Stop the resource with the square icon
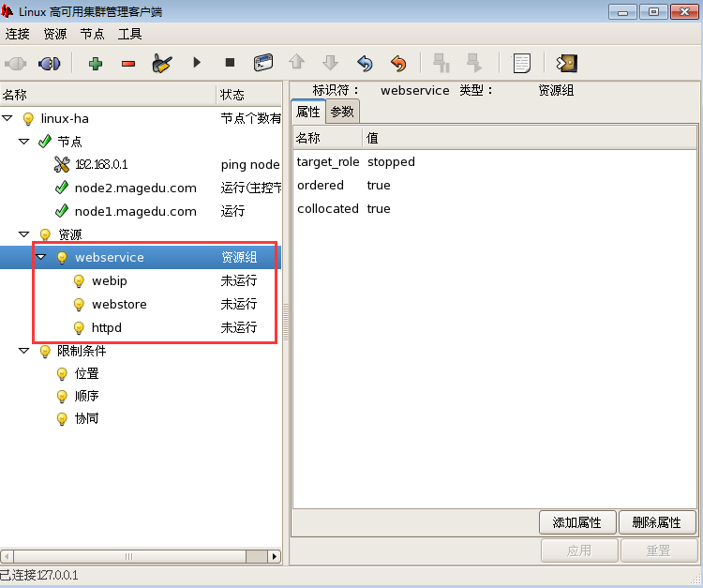 point(230,63)
